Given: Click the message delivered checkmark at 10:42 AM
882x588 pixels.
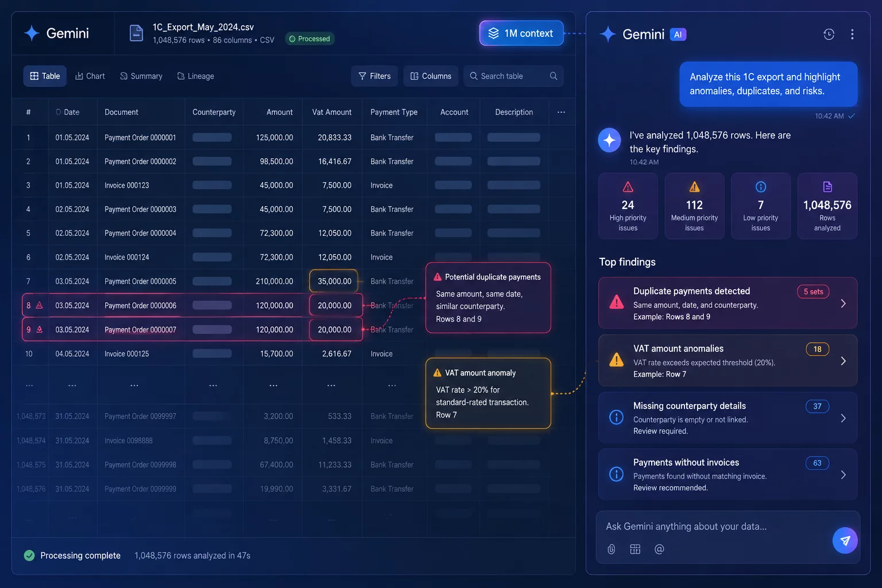Looking at the screenshot, I should coord(852,116).
